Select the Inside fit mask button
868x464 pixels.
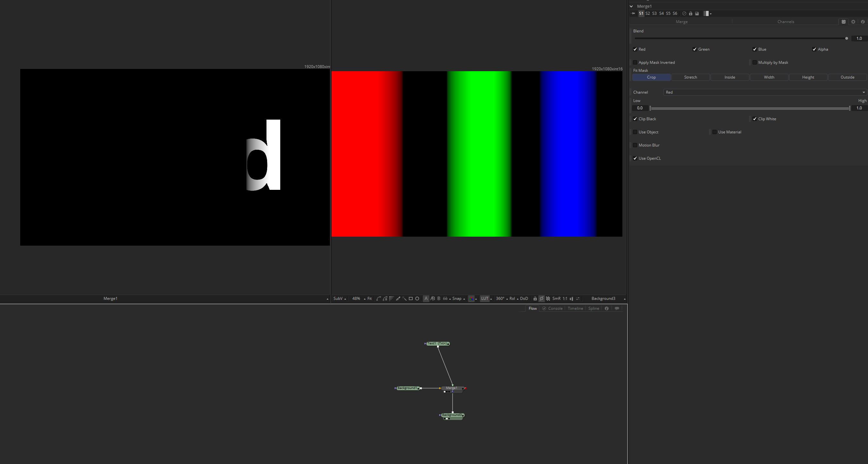coord(730,77)
